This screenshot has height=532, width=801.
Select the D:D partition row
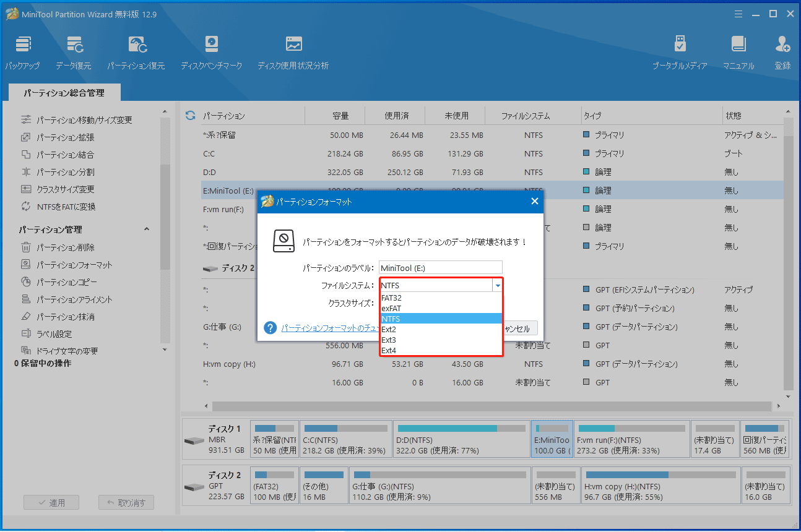pos(492,172)
